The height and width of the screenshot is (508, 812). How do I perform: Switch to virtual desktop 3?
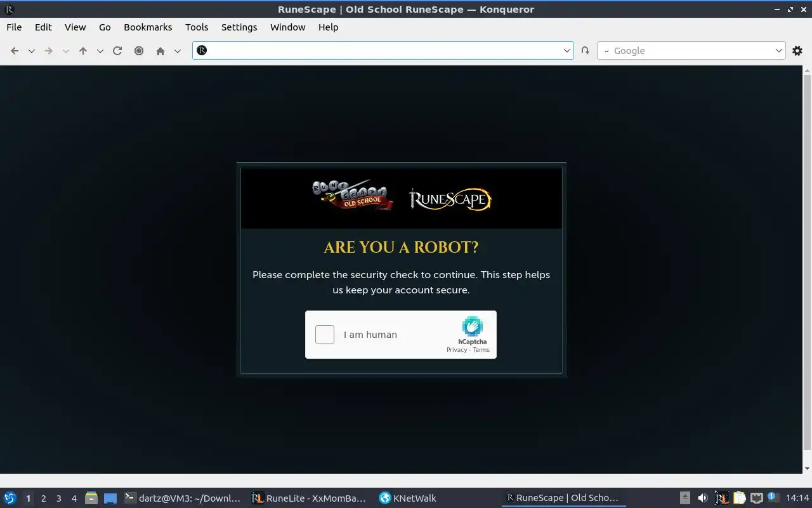pyautogui.click(x=58, y=498)
